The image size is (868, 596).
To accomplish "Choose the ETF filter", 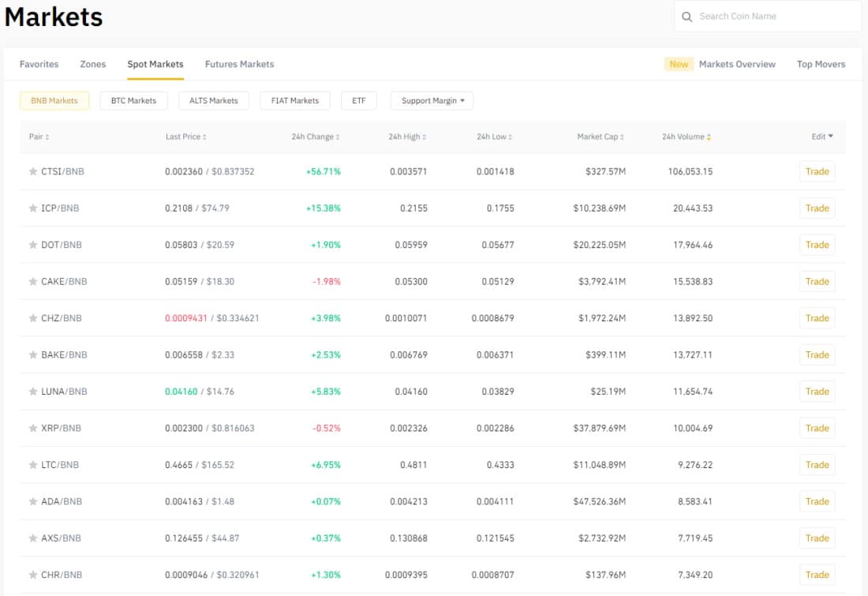I will coord(359,101).
